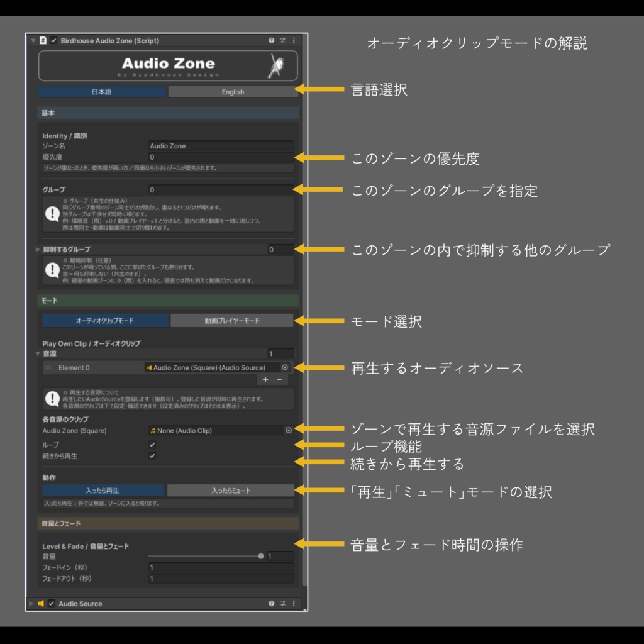Click the warning icon in 音源 help box

53,398
